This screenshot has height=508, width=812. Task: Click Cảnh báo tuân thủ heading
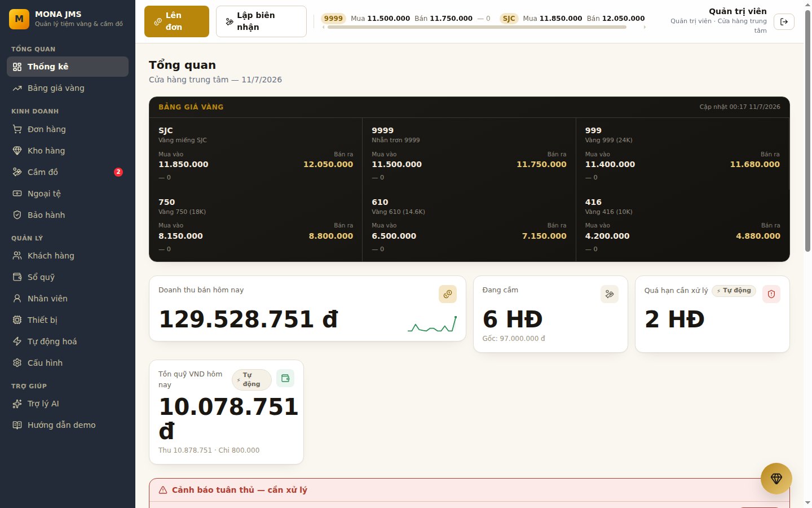point(240,490)
